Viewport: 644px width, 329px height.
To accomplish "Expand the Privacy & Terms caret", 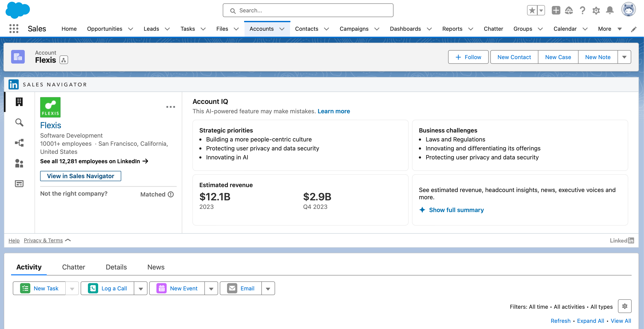I will coord(68,240).
